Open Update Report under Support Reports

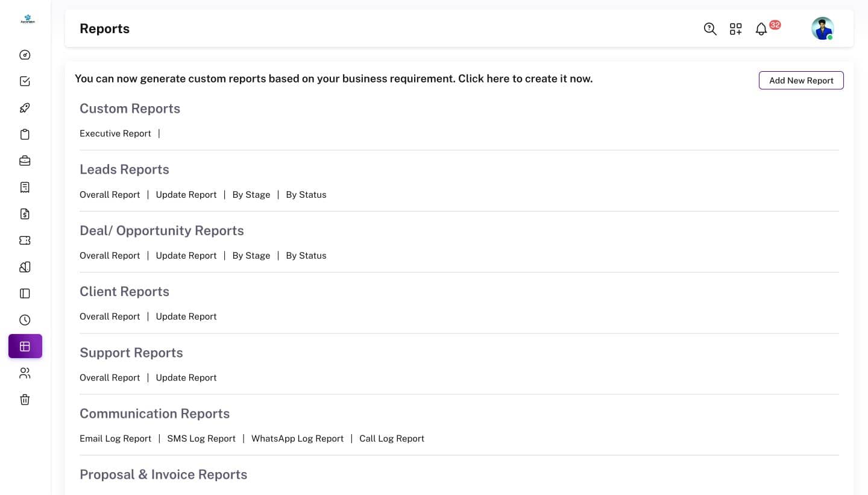click(x=186, y=377)
